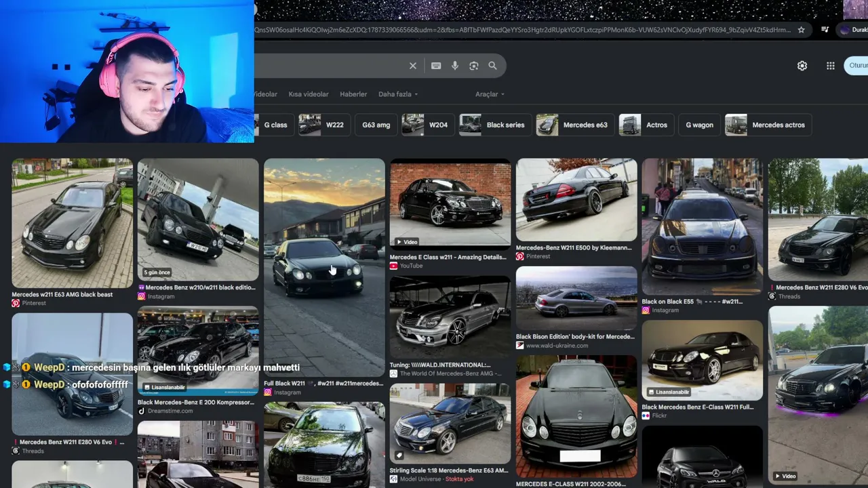Expand the Daha fazla dropdown
868x488 pixels.
click(x=398, y=94)
